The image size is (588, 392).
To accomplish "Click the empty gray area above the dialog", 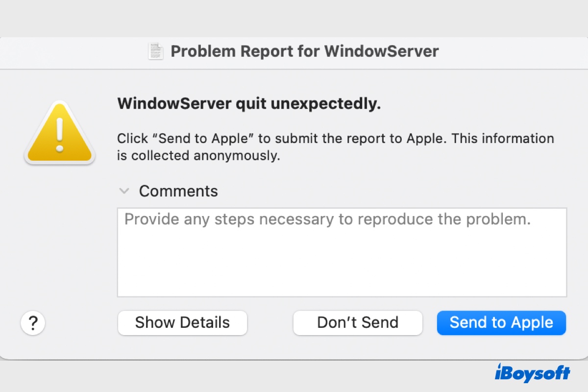I will (x=294, y=17).
